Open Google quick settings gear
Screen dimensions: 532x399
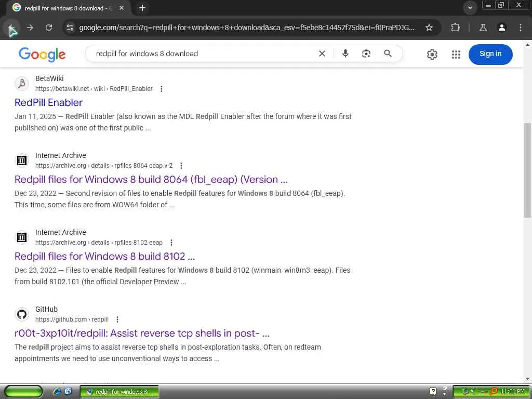[432, 54]
